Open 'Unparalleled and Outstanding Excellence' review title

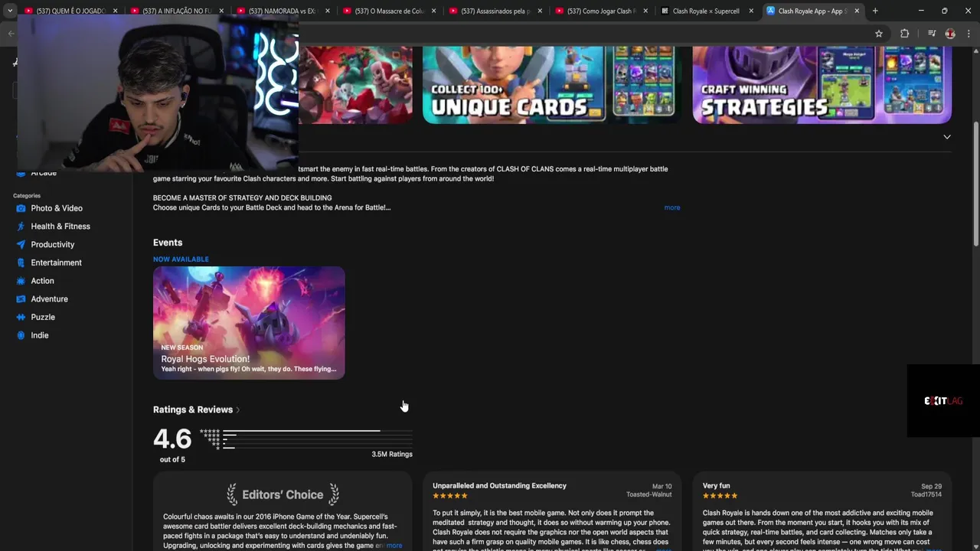[499, 486]
